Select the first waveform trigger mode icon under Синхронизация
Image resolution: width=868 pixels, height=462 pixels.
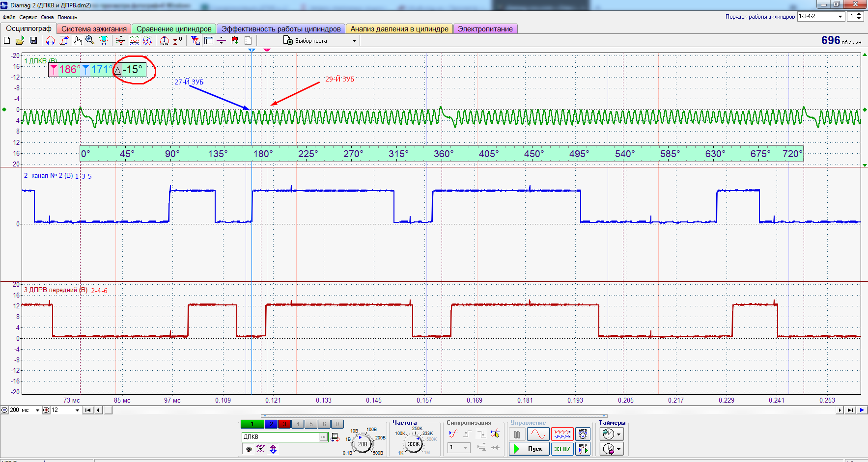point(453,434)
